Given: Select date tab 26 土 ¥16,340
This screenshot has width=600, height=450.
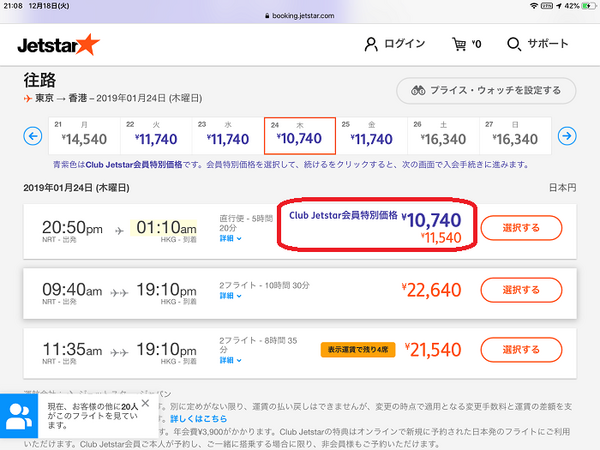Looking at the screenshot, I should (443, 135).
